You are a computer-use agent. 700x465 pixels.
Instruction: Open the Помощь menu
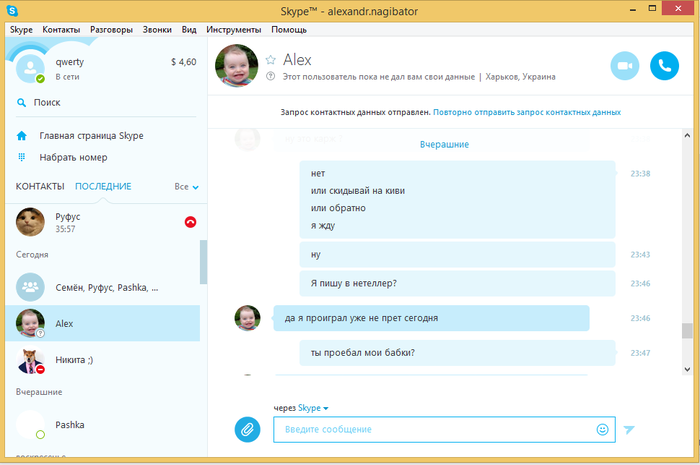(289, 29)
